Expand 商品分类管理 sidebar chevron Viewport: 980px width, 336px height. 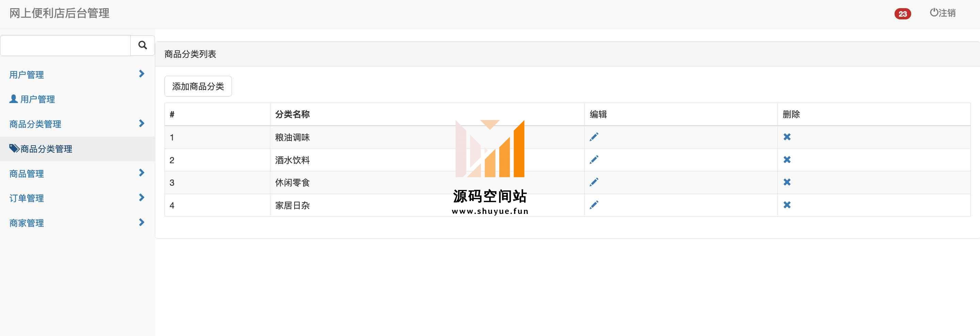tap(142, 123)
